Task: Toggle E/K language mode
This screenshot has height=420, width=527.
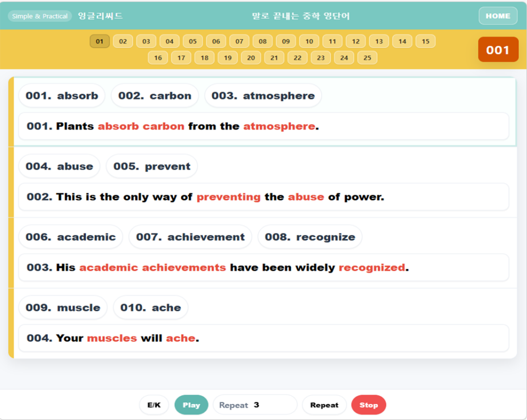Action: point(154,405)
